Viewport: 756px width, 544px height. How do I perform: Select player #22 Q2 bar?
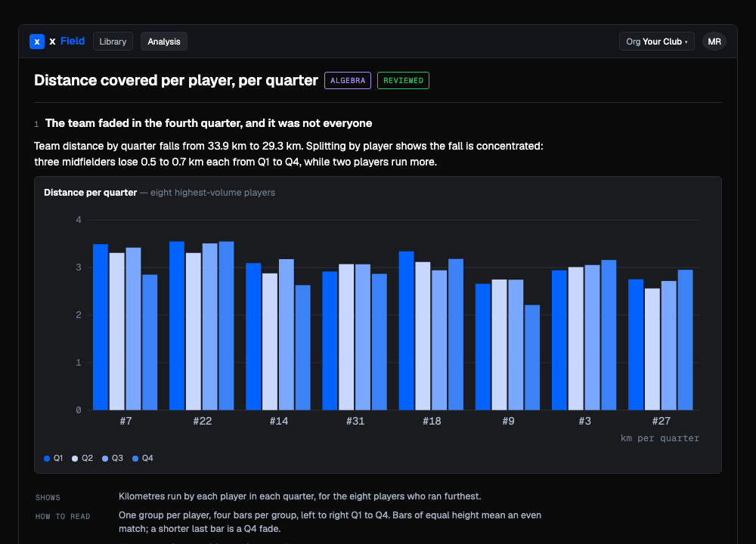coord(194,332)
